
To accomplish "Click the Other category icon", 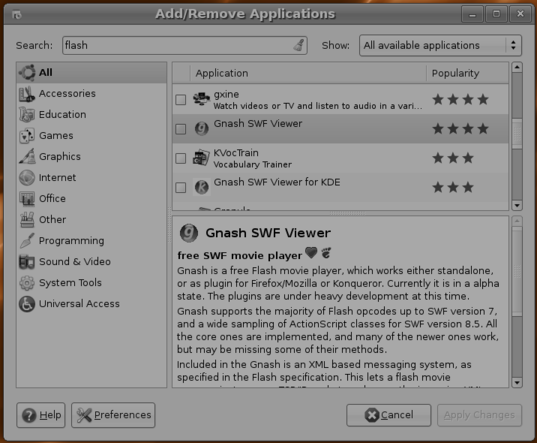I will coord(27,220).
